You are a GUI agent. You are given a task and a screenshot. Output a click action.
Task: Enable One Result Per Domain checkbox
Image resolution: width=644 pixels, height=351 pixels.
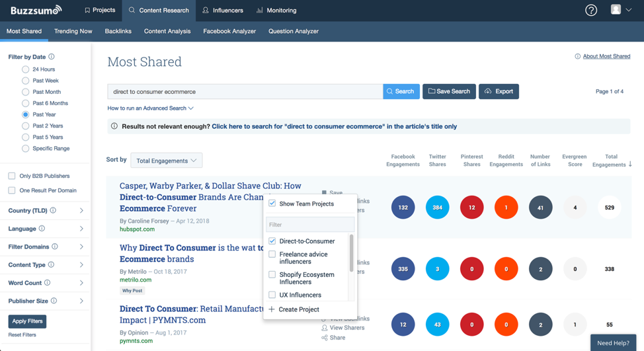click(12, 190)
